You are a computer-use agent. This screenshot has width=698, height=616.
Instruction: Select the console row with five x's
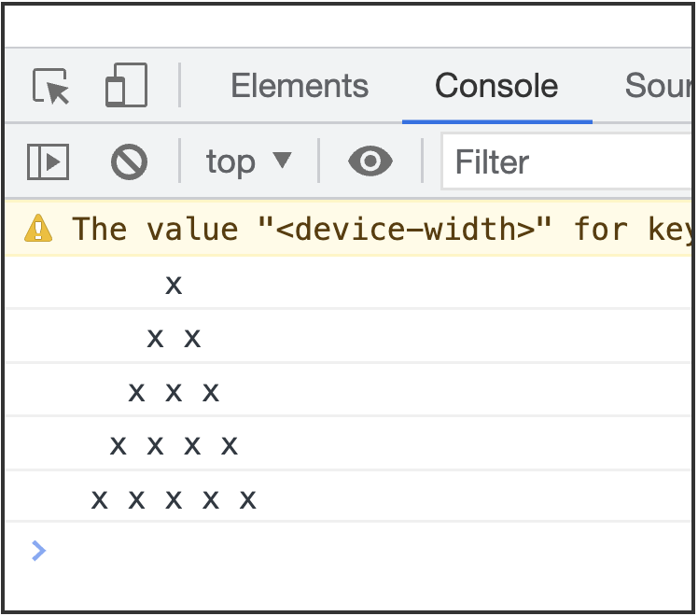(x=174, y=500)
